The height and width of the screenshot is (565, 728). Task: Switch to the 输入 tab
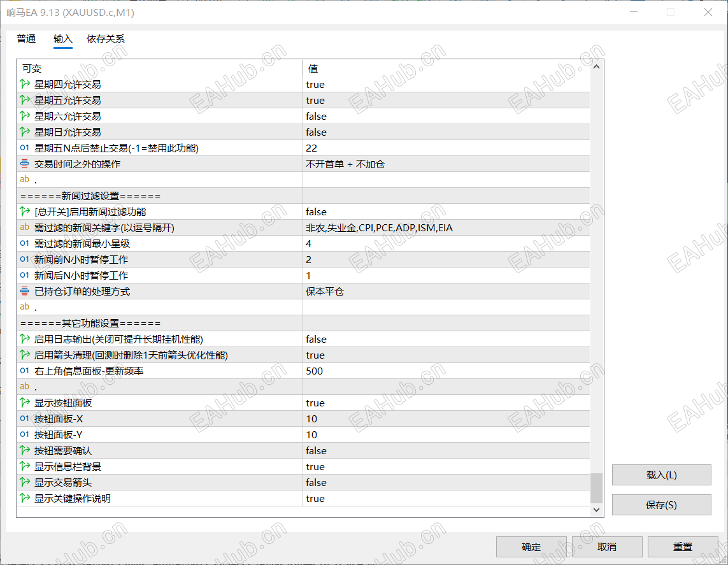[62, 38]
